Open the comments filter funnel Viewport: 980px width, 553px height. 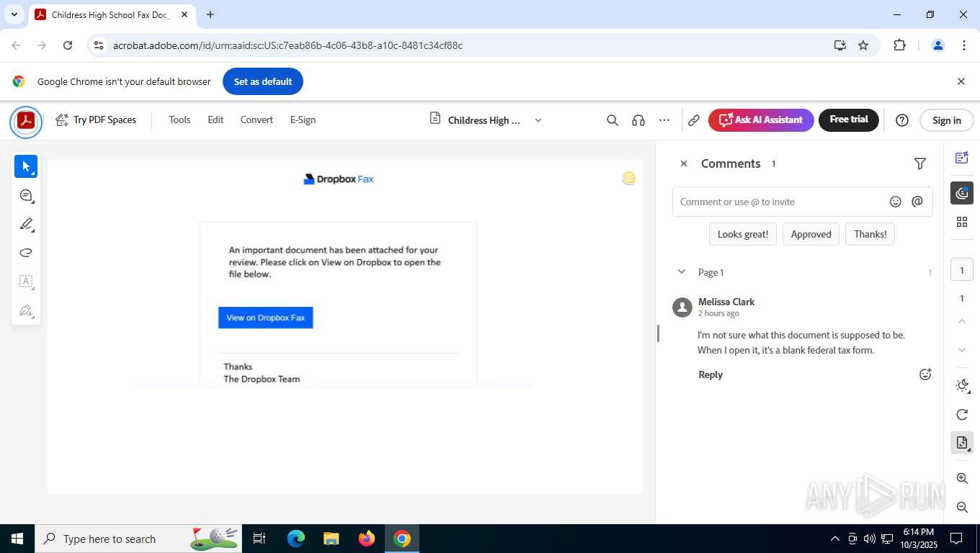(x=920, y=164)
